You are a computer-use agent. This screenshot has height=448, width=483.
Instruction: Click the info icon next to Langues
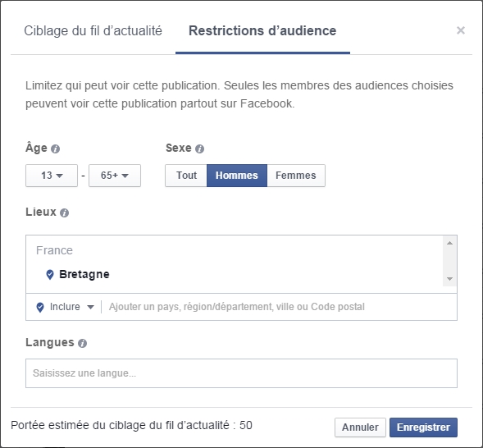[x=82, y=343]
